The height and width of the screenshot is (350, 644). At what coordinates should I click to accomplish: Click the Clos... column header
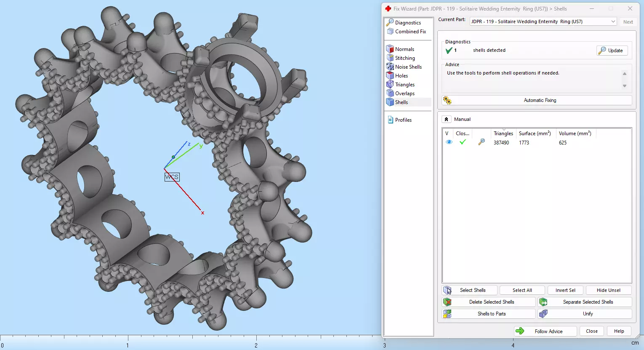coord(463,134)
